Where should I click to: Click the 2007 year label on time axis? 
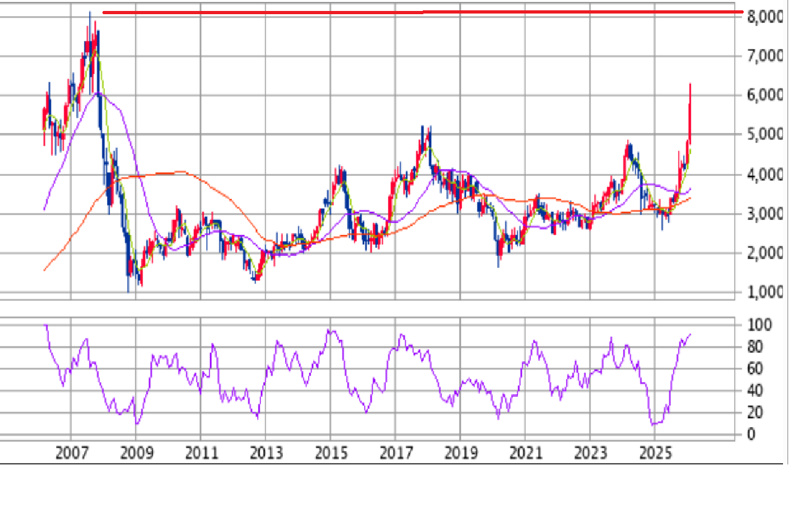click(71, 453)
